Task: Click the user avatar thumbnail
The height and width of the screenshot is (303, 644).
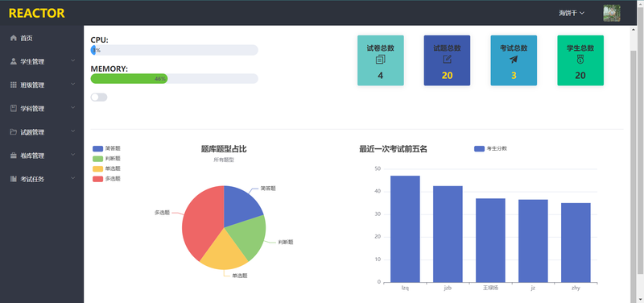Action: pos(612,13)
